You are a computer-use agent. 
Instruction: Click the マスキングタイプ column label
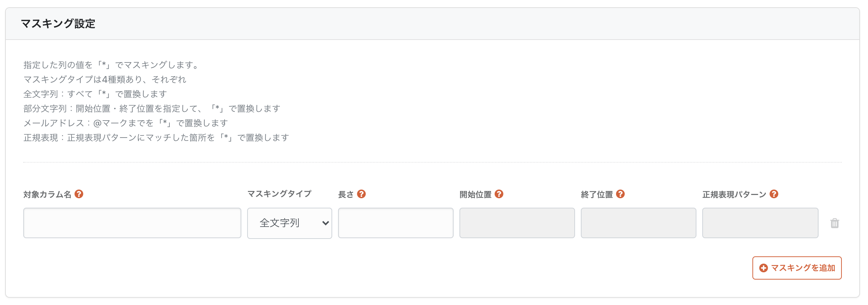(279, 194)
